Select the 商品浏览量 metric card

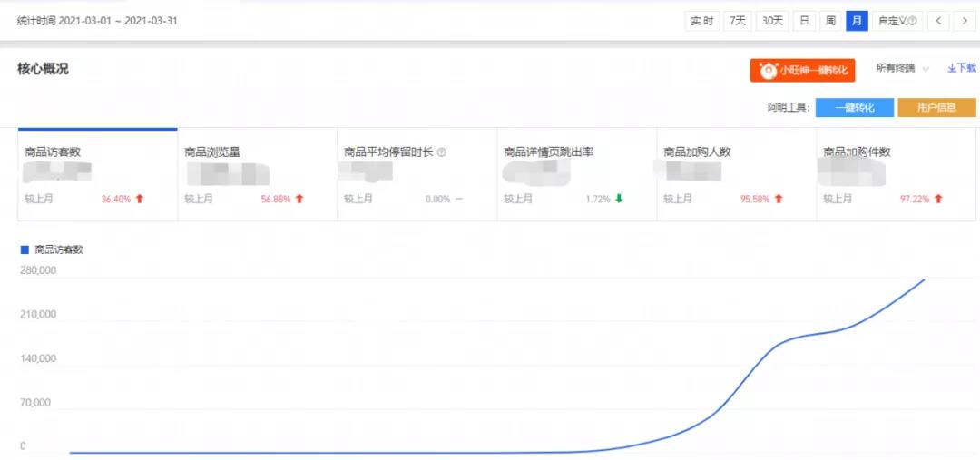[258, 174]
